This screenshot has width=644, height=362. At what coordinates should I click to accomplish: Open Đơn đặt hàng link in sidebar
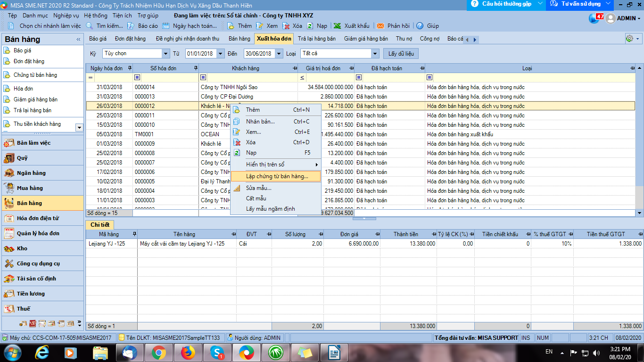[29, 61]
